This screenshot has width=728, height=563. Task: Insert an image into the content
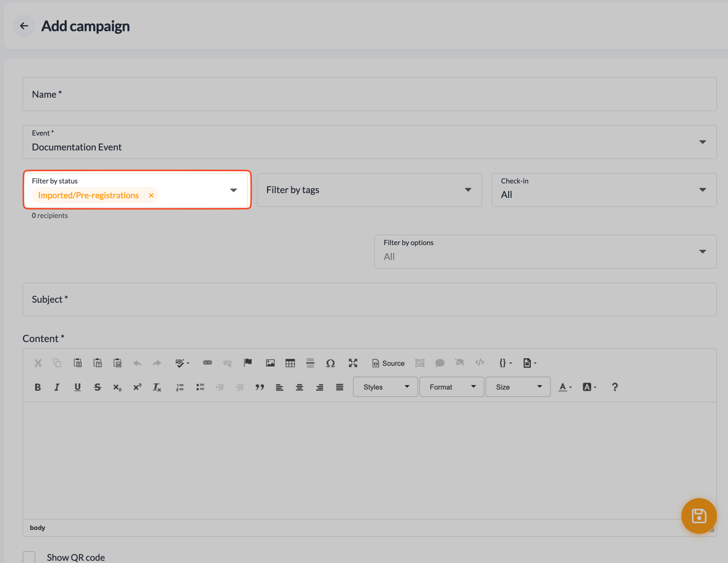(270, 363)
